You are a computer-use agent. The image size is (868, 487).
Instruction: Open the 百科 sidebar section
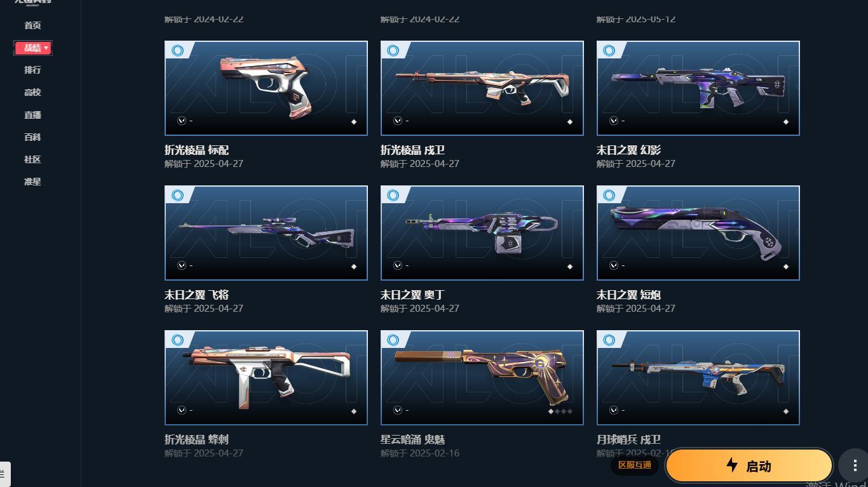[x=32, y=137]
